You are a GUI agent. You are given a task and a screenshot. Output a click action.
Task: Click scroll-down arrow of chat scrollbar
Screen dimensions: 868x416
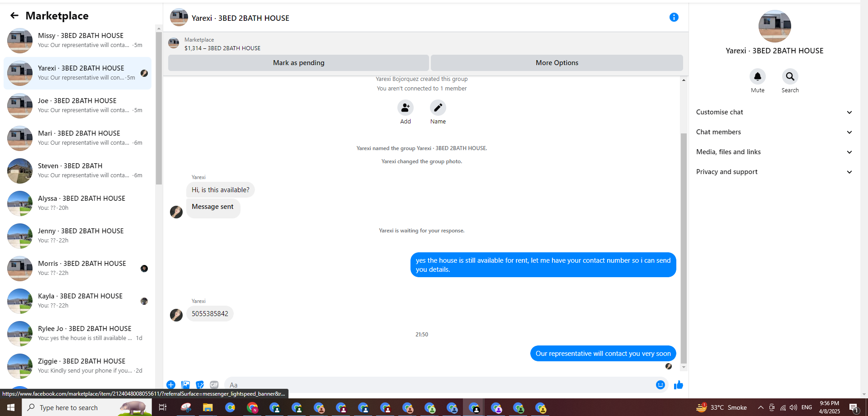(684, 367)
